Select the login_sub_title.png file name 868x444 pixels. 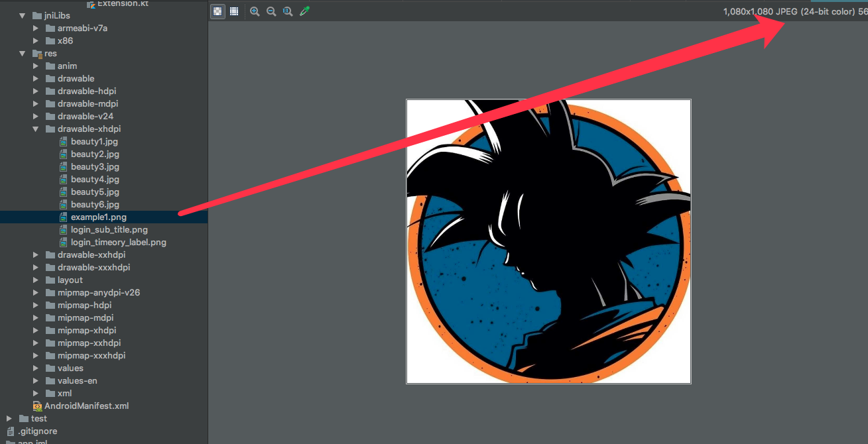109,229
